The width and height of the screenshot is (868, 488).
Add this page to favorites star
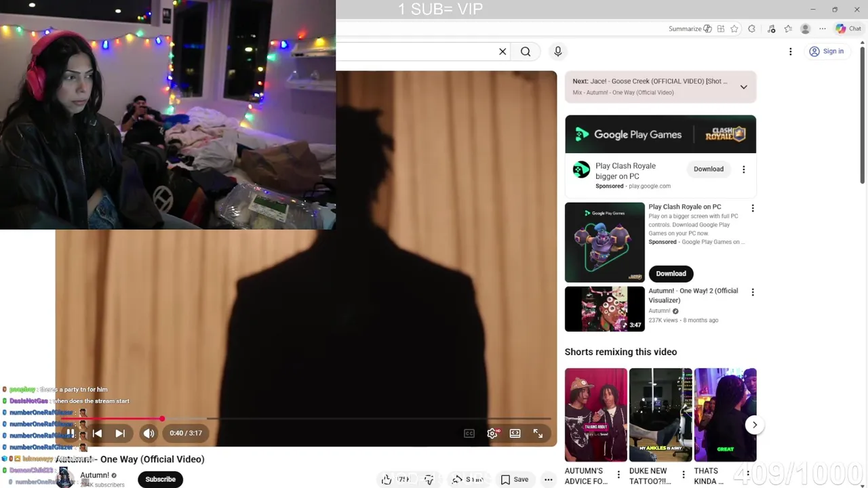734,28
